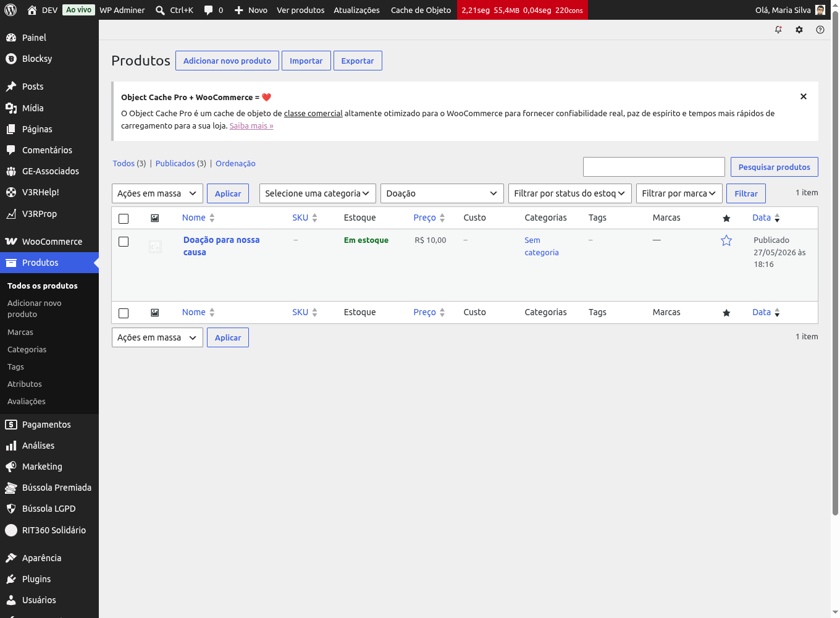This screenshot has width=840, height=618.
Task: Click the V3RHelp! lifebuoy icon
Action: point(11,192)
